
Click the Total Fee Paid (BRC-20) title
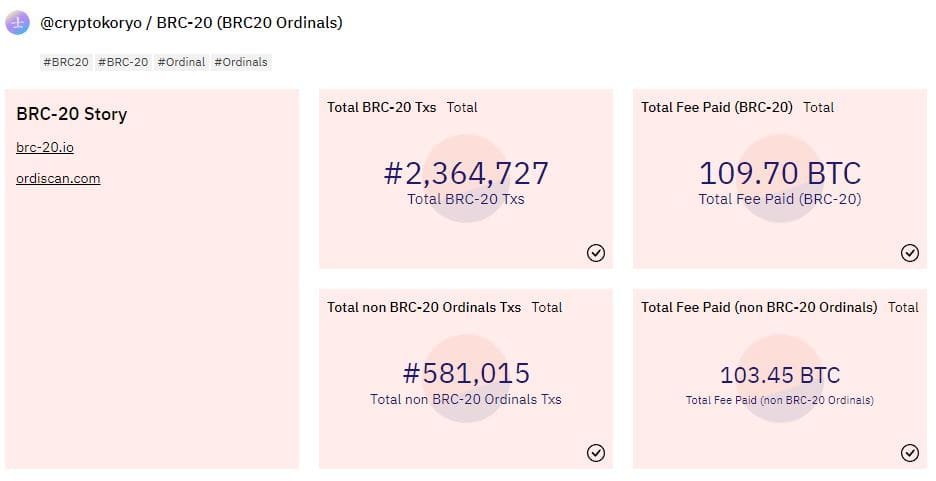(716, 107)
